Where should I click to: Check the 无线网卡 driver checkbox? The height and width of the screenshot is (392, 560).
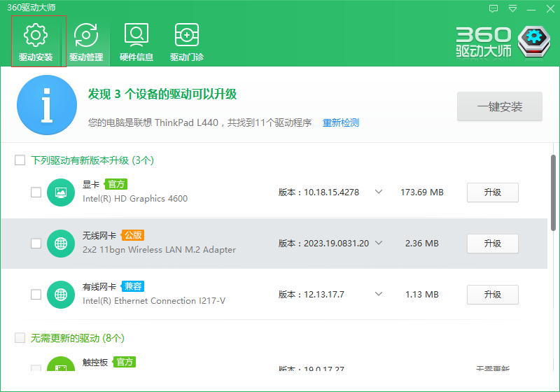click(36, 243)
